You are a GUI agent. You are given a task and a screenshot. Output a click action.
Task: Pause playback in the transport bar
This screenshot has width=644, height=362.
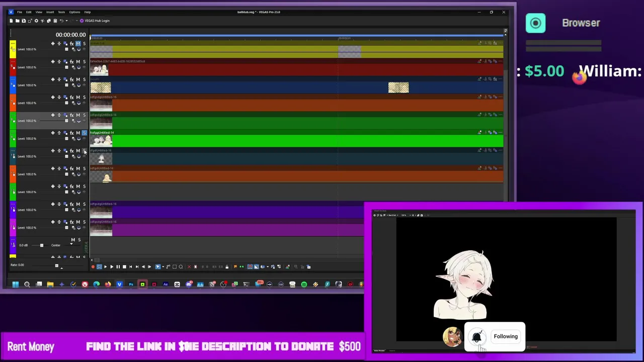[x=118, y=267]
